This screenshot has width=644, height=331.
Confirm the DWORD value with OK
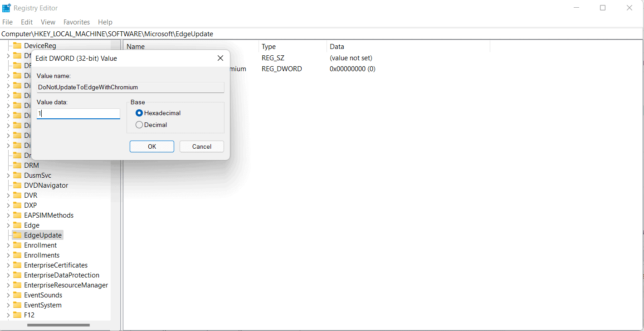coord(152,146)
